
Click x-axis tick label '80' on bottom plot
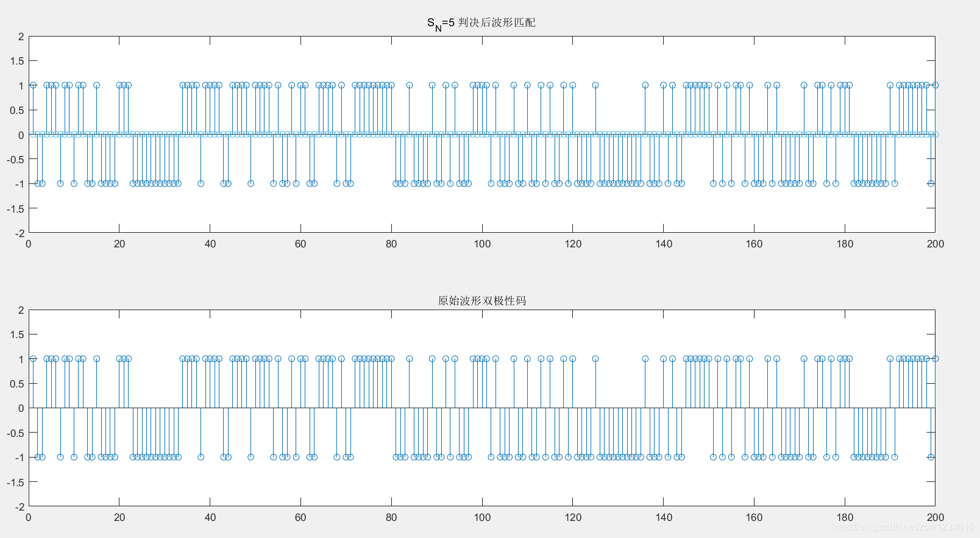point(391,517)
